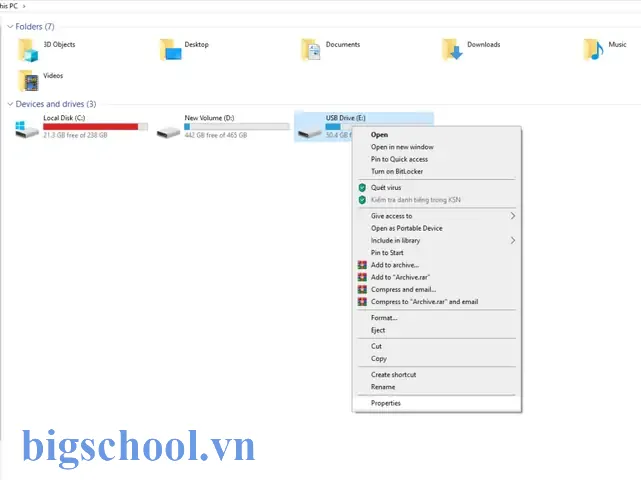Open the Desktop folder icon
641x480 pixels.
click(x=170, y=50)
